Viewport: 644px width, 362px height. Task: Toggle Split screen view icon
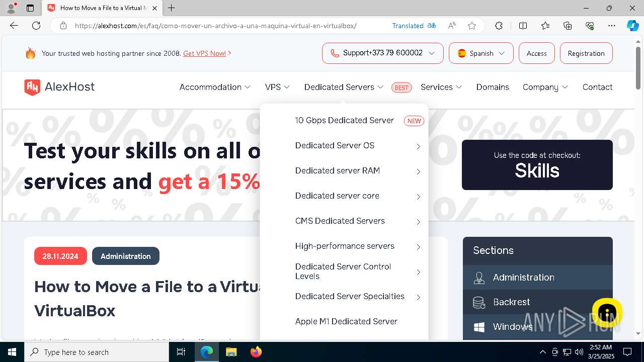[523, 26]
